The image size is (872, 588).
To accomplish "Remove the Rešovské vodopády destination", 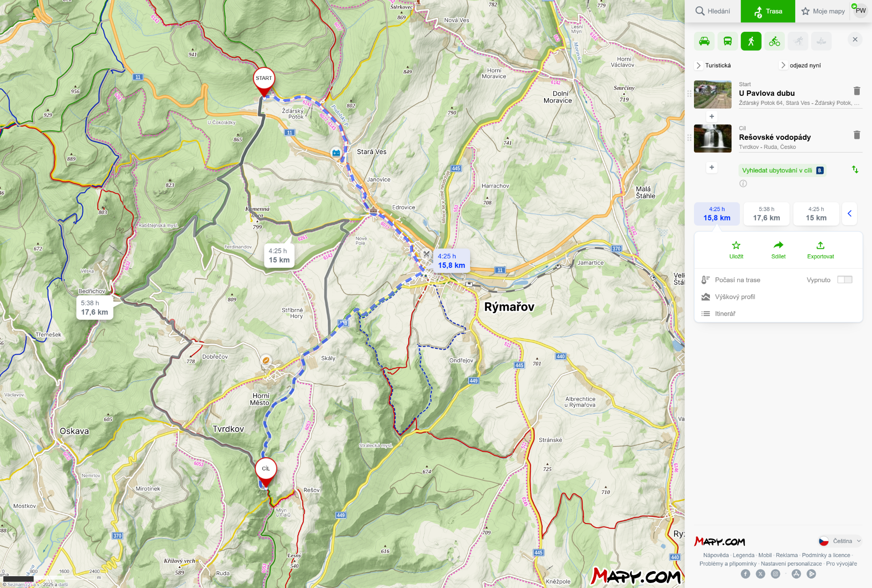I will coord(857,135).
